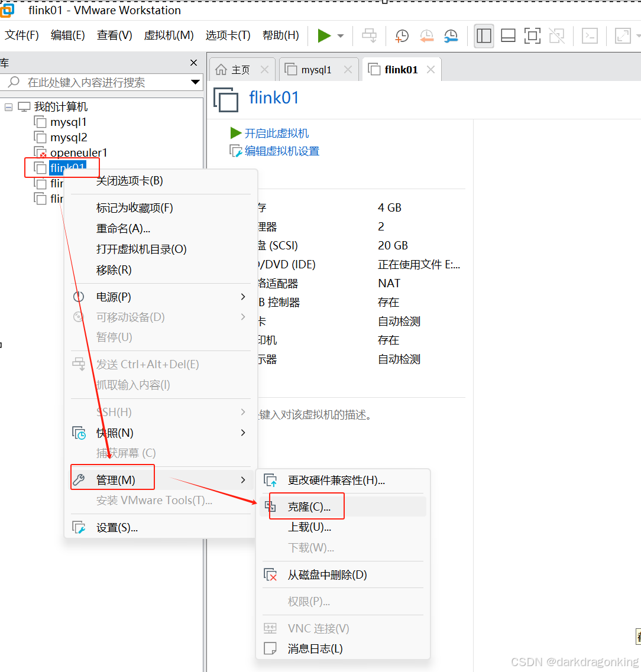Open the 虚拟机(M) menu
Screen dimensions: 641x672
coord(169,35)
